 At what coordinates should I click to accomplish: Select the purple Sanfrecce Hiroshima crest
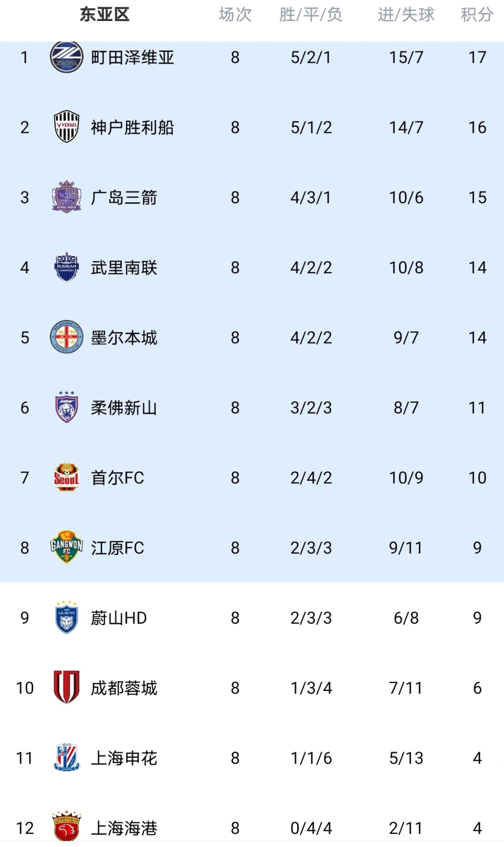coord(67,197)
